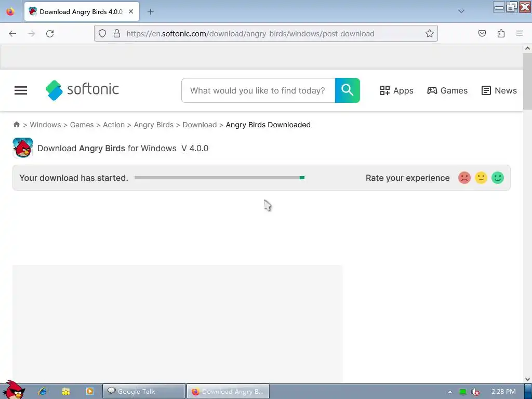This screenshot has width=532, height=399.
Task: Open a new browser tab
Action: tap(150, 12)
